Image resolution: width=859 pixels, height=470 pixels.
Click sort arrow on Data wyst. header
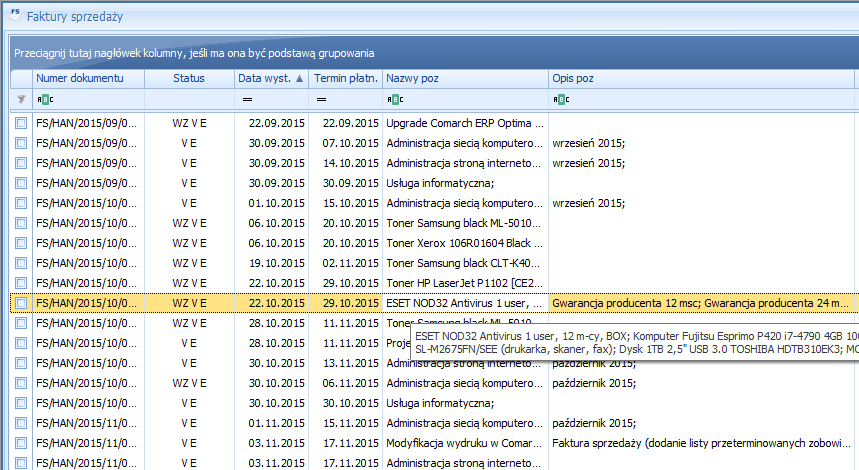(x=299, y=78)
